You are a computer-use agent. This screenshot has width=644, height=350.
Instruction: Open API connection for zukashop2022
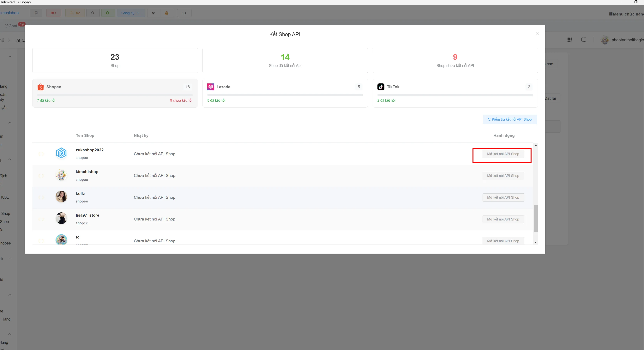tap(503, 154)
